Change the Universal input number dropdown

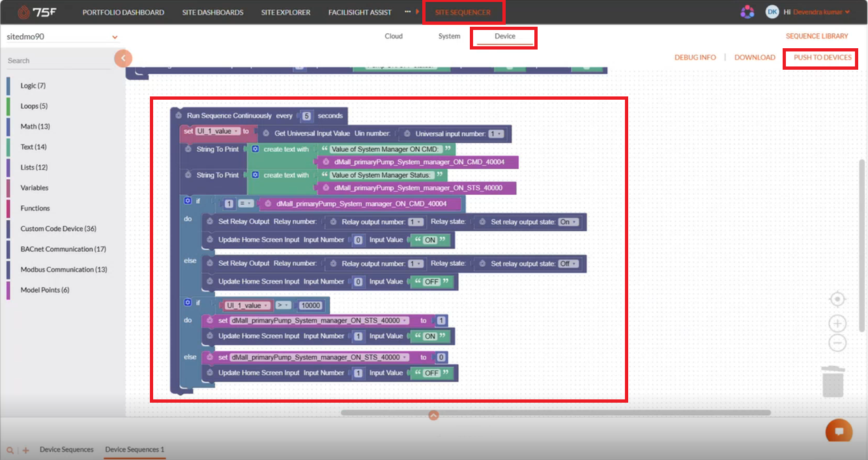coord(496,134)
